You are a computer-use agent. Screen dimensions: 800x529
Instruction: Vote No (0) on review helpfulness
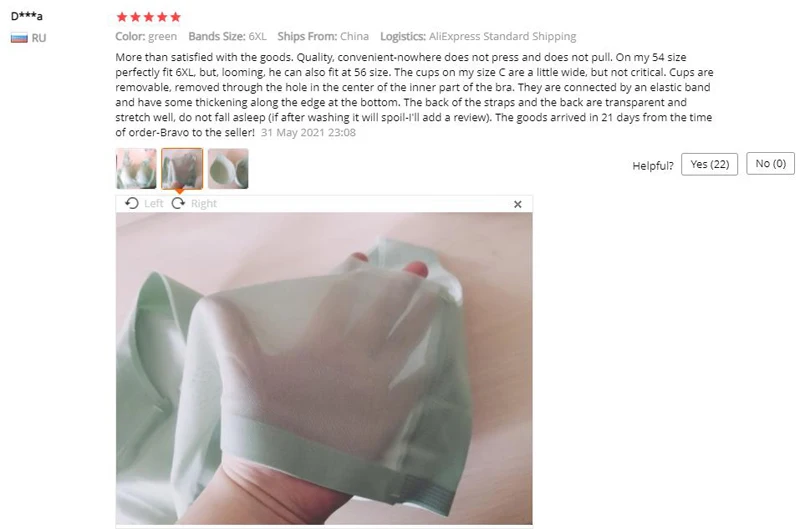pyautogui.click(x=770, y=164)
